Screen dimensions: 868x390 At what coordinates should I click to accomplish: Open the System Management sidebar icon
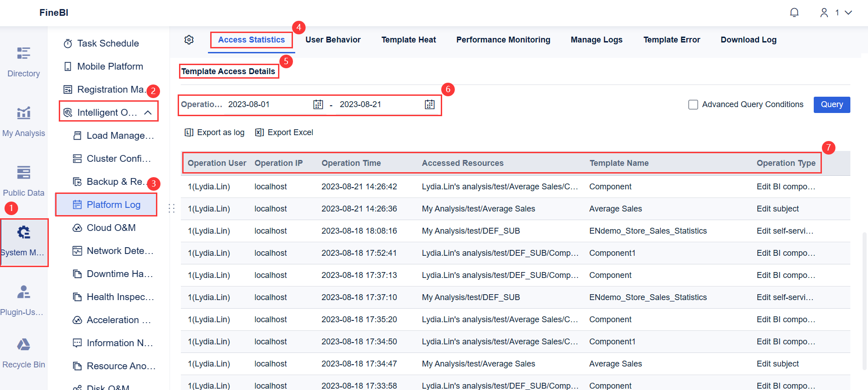coord(24,232)
